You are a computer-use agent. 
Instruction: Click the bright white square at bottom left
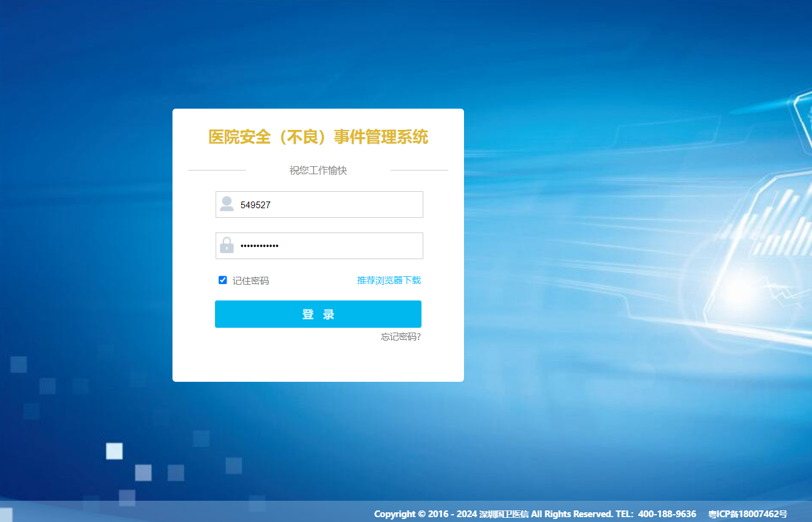[114, 451]
